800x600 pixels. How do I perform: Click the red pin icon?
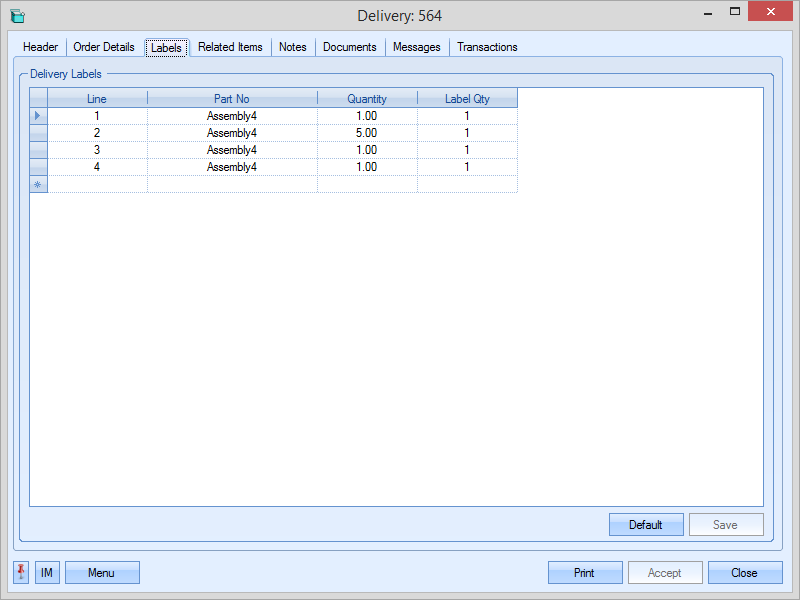[x=22, y=572]
